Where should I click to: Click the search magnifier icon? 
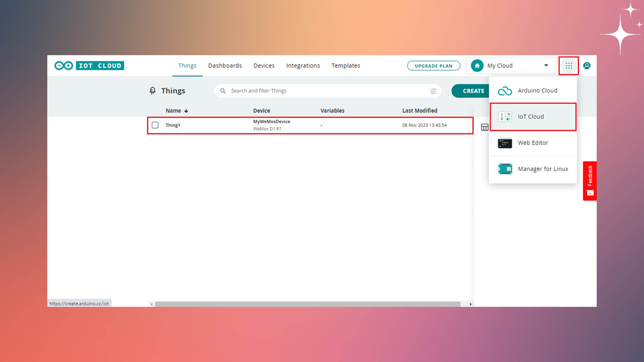click(x=223, y=91)
